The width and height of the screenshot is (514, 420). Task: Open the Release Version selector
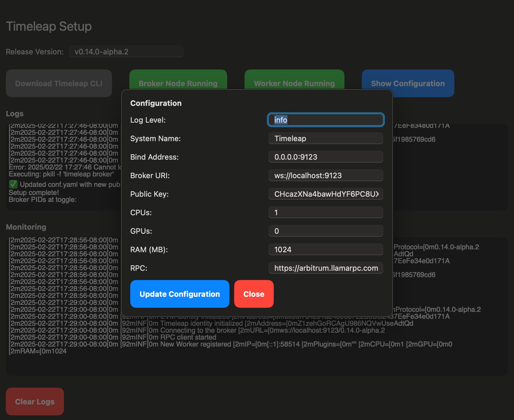point(126,51)
